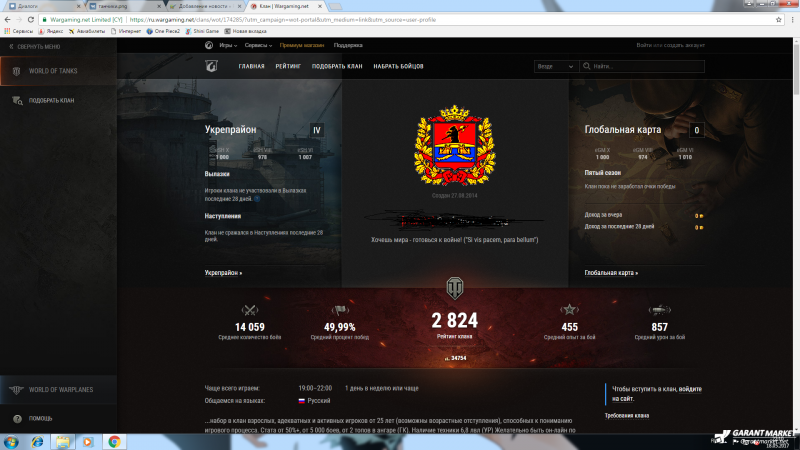This screenshot has width=800, height=450.
Task: Collapse the sidebar via Свернуть меню
Action: [x=34, y=46]
